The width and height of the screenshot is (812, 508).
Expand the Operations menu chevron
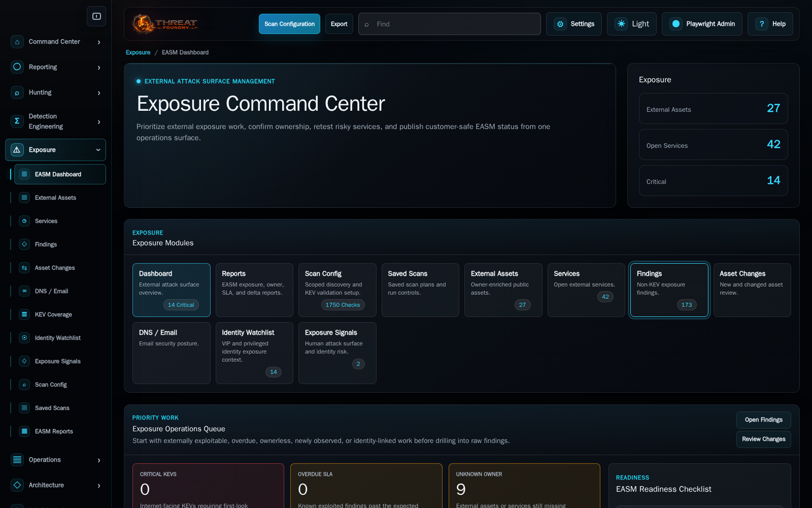click(99, 460)
